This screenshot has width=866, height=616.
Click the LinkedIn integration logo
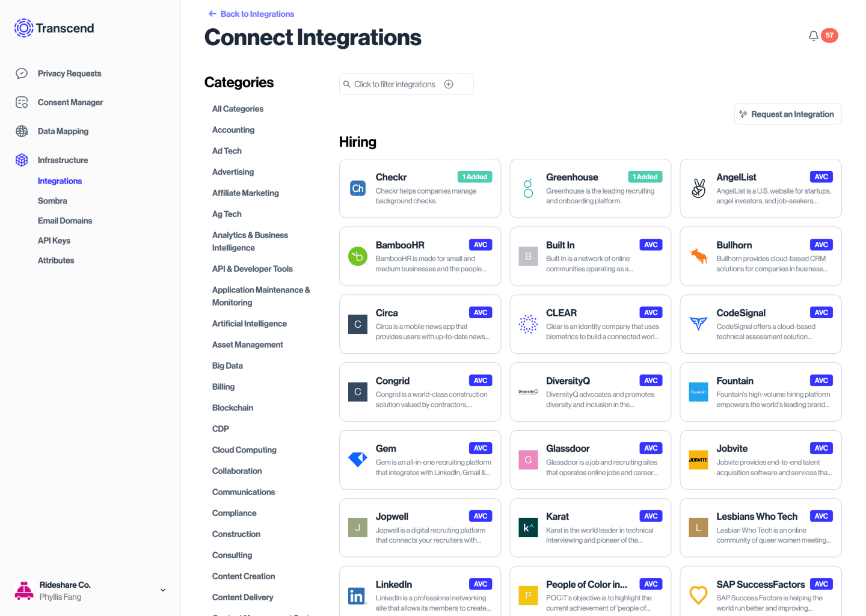pos(357,596)
